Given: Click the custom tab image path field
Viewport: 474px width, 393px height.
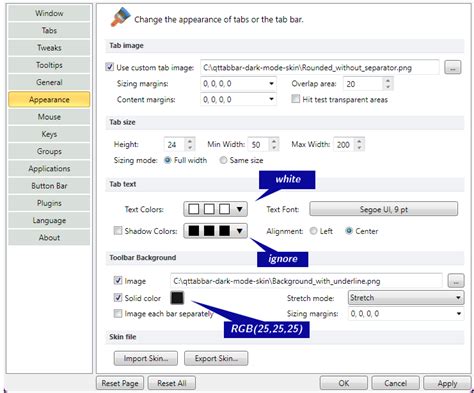Looking at the screenshot, I should [319, 68].
